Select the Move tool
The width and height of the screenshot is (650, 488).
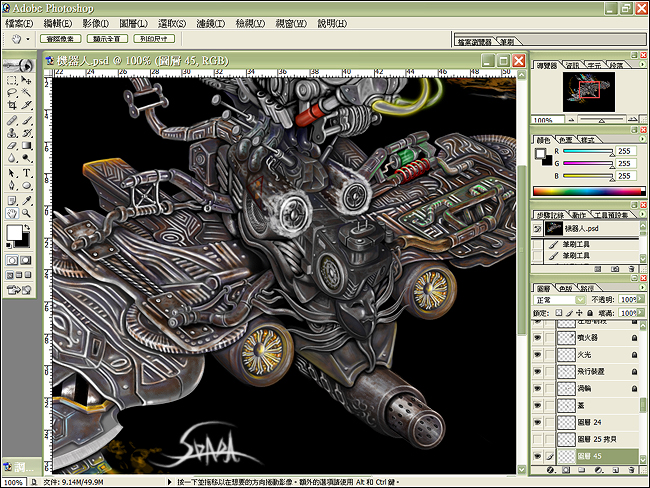(x=26, y=80)
